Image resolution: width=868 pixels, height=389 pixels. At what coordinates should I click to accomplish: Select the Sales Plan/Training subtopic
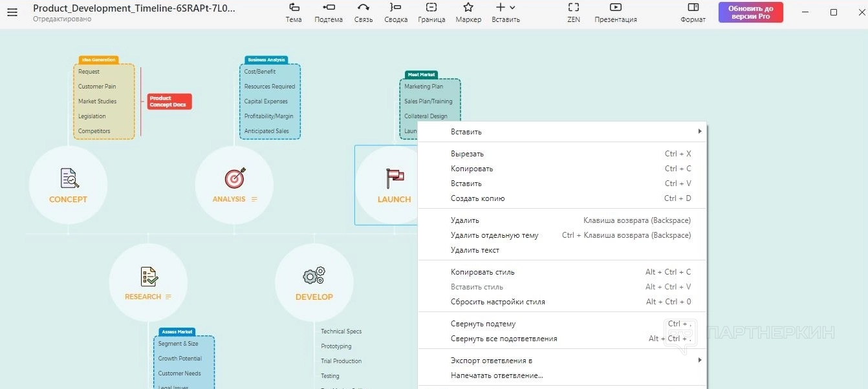[428, 101]
